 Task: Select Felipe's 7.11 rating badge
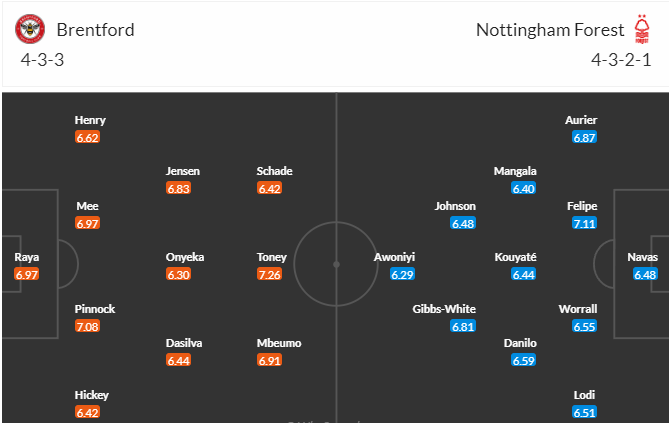[x=584, y=223]
